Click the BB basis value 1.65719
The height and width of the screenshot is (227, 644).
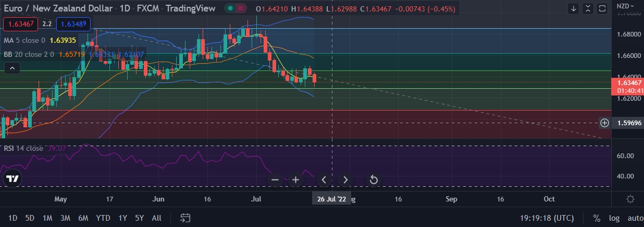(x=72, y=54)
